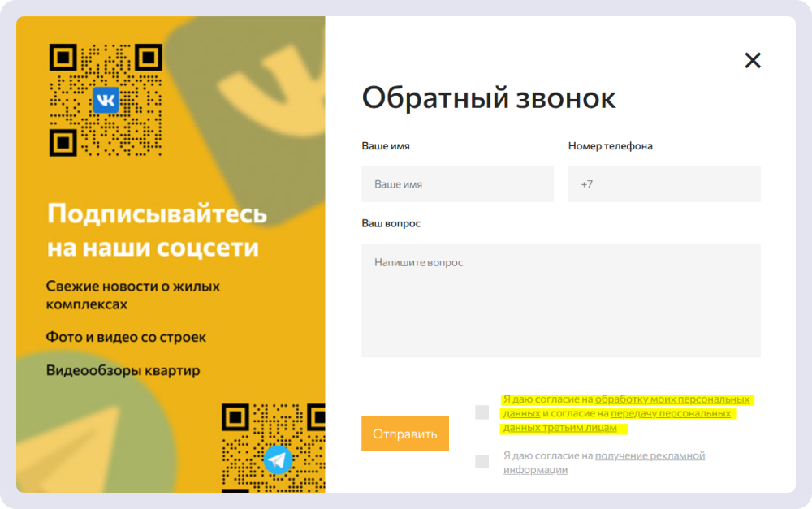
Task: Enable the personal data processing consent checkbox
Action: coord(481,414)
